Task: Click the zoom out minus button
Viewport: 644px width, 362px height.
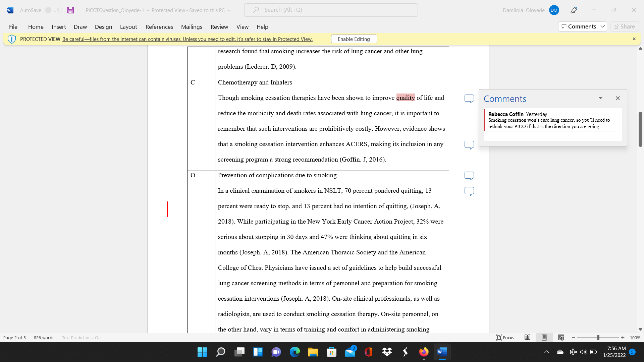Action: (574, 338)
